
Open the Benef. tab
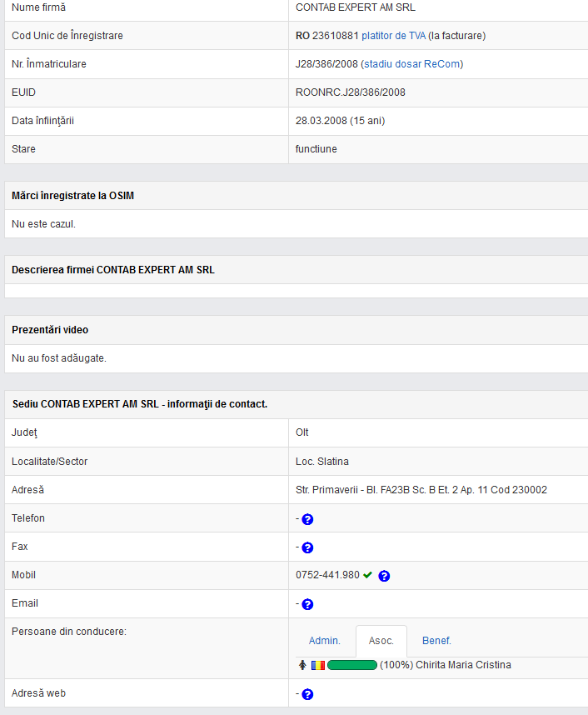pyautogui.click(x=436, y=641)
